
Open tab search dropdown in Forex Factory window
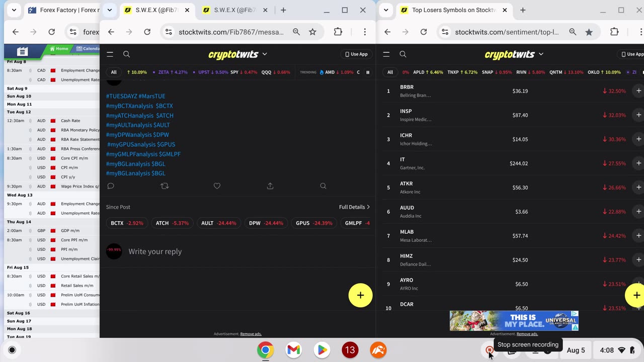[x=14, y=10]
